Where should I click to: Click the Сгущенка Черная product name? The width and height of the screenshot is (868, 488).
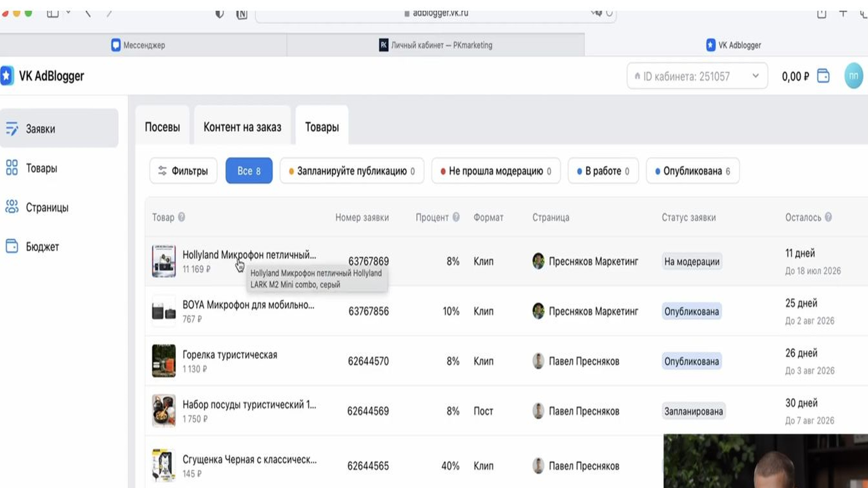(250, 459)
